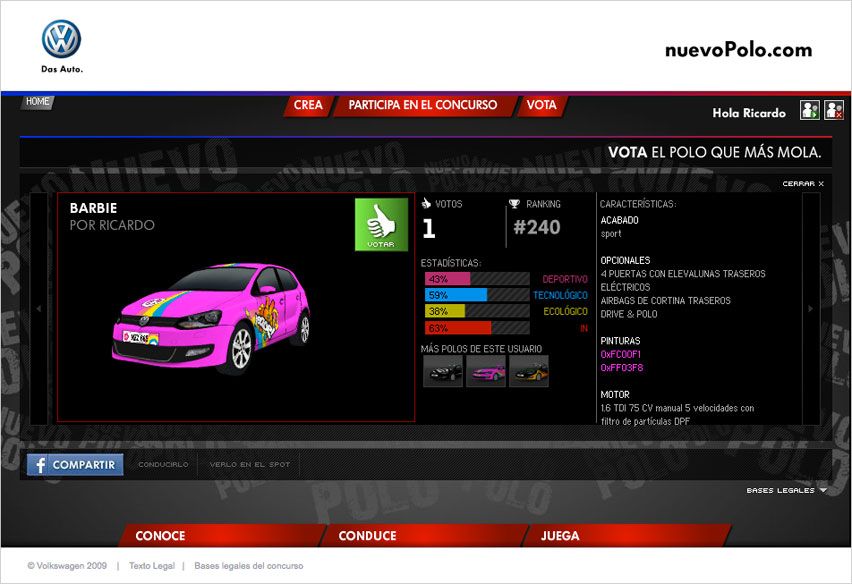
Task: Open the CONOCE section
Action: [221, 536]
